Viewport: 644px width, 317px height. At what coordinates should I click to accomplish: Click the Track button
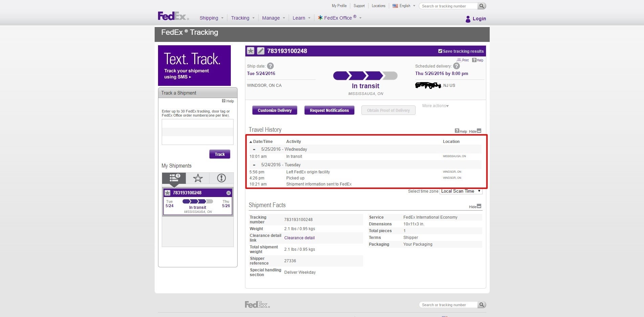click(x=220, y=154)
